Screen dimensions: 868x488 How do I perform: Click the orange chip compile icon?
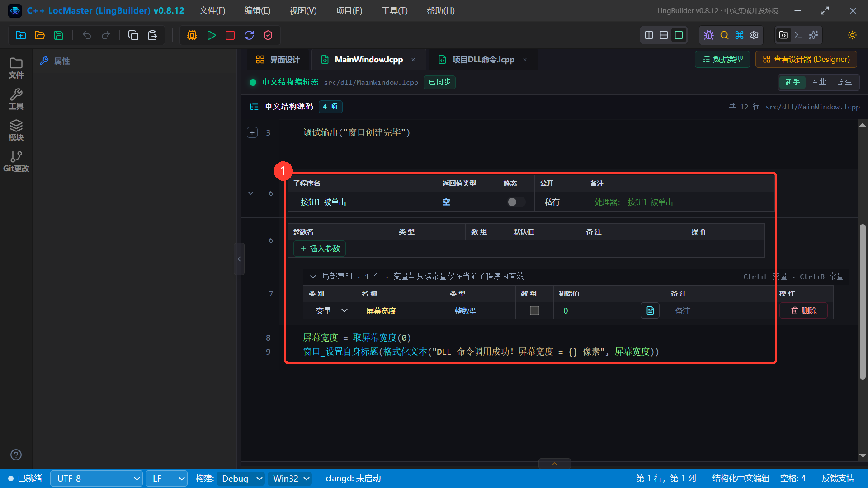point(192,35)
